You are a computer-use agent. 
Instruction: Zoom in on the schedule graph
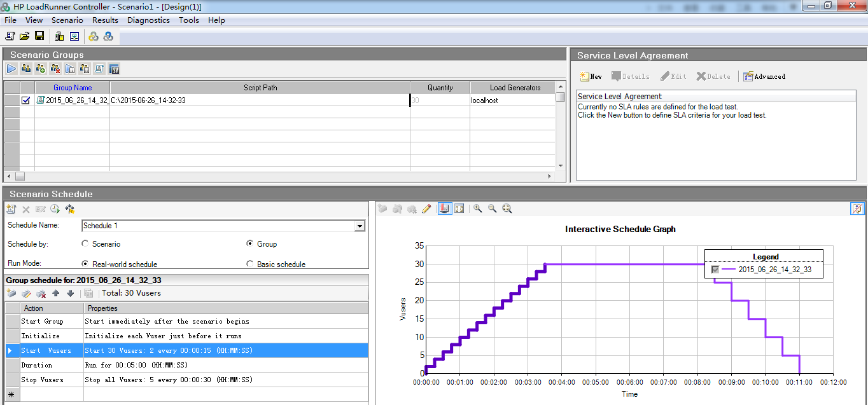(x=477, y=209)
